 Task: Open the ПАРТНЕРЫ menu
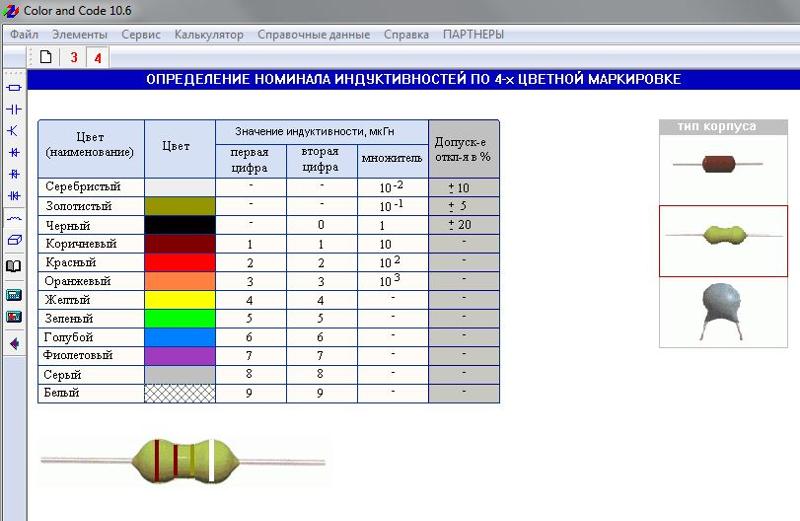pos(473,35)
